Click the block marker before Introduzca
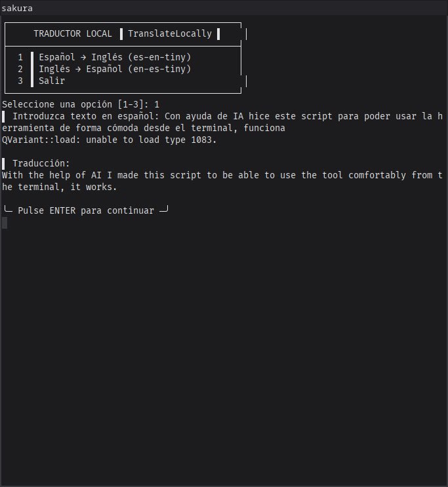Screen dimensions: 448x487 coord(4,116)
